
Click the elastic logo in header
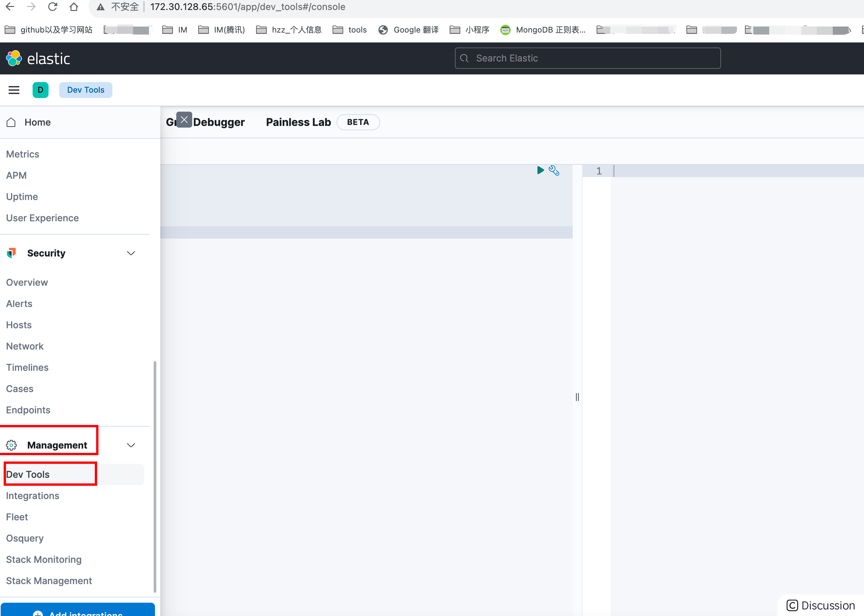[38, 58]
